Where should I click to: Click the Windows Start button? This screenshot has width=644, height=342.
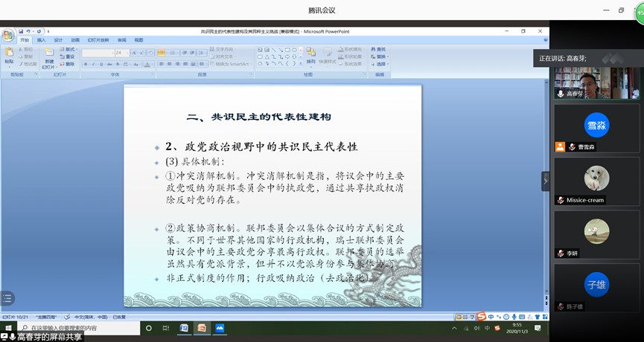point(7,328)
